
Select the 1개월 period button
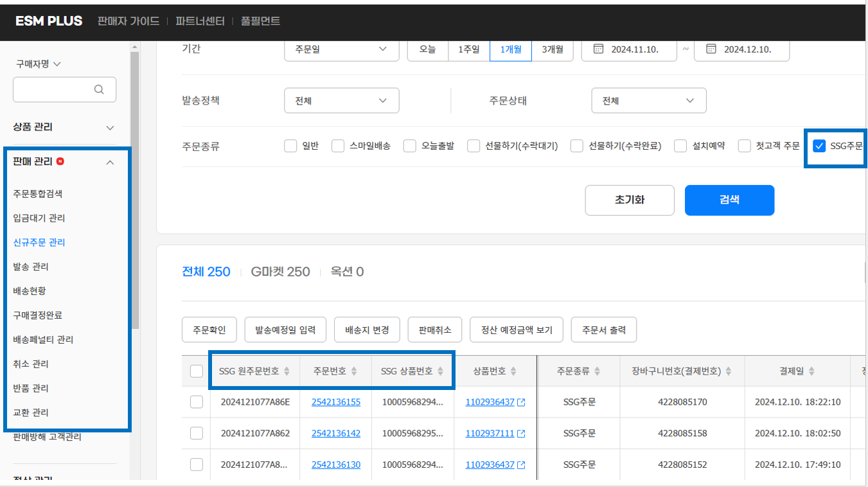(x=511, y=49)
